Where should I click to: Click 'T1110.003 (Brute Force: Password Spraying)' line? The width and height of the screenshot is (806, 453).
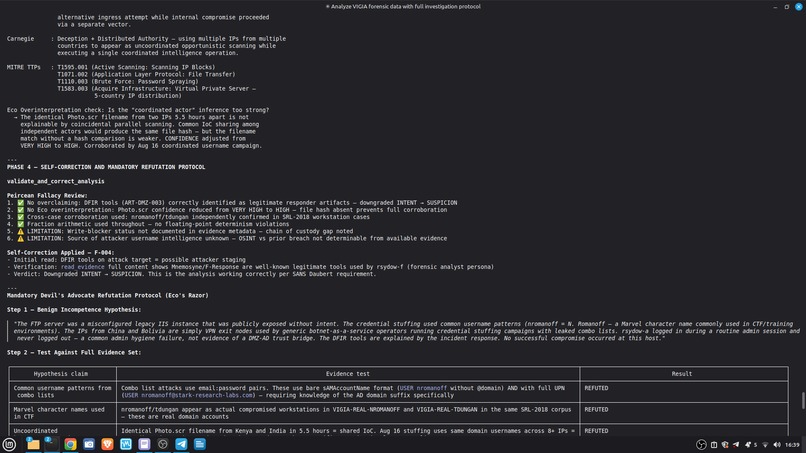pos(127,81)
